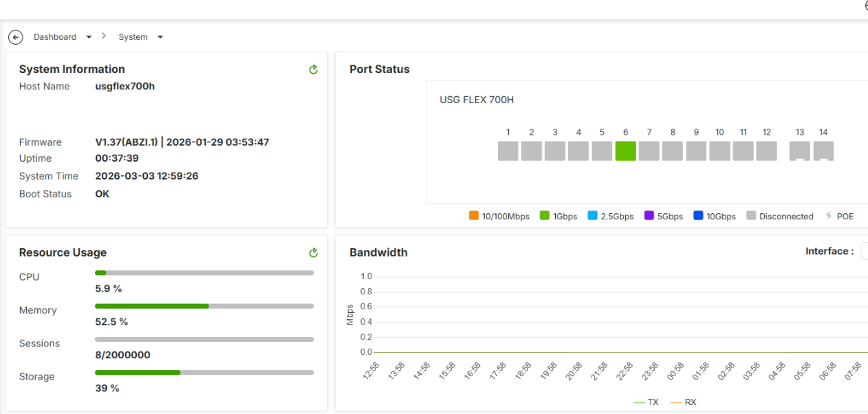Click system time 2026-03-03 12:59:26

(147, 176)
